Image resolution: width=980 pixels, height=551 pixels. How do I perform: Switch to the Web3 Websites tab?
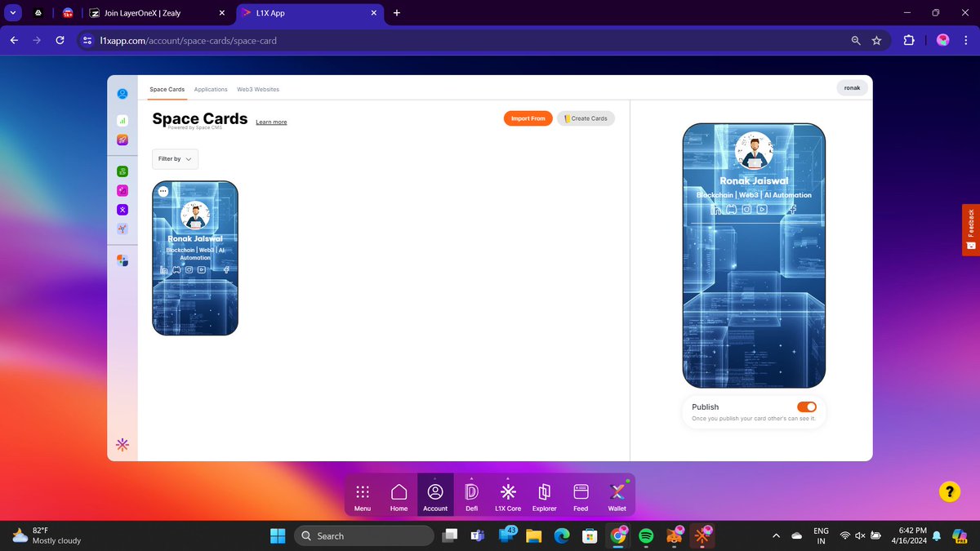coord(258,89)
